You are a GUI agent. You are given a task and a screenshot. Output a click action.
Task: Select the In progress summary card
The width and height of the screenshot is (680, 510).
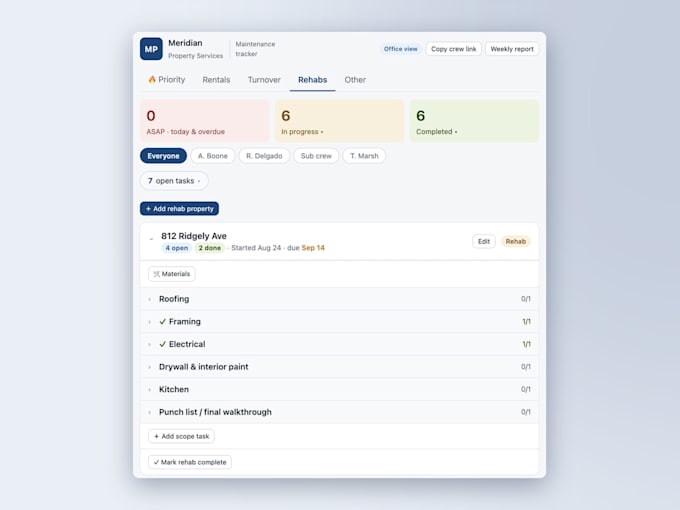tap(339, 121)
